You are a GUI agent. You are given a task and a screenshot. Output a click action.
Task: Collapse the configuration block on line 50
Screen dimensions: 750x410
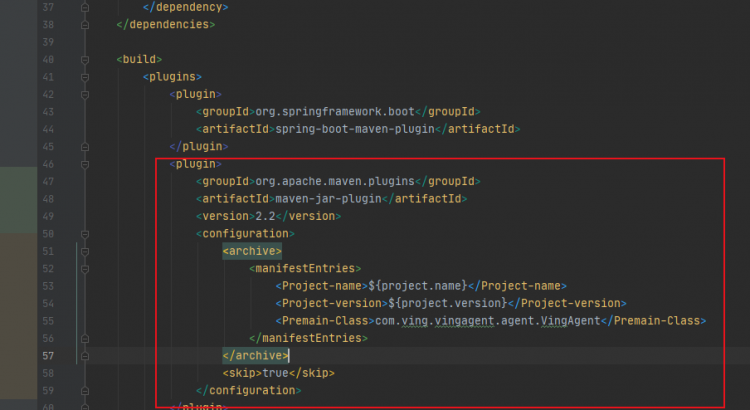coord(84,233)
